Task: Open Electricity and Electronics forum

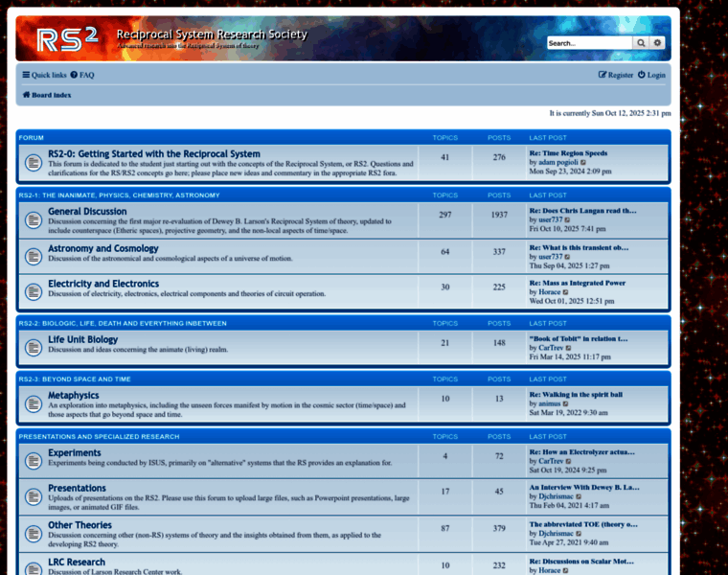Action: click(x=103, y=284)
